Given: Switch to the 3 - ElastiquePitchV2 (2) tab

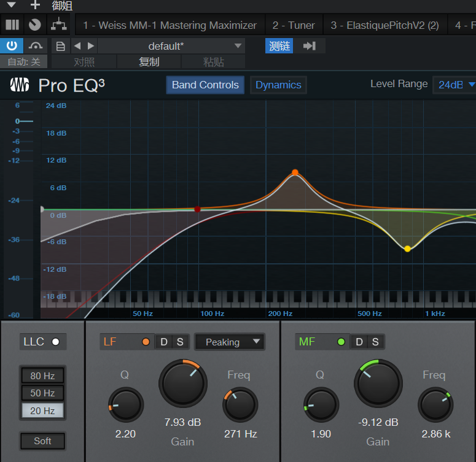Looking at the screenshot, I should coord(384,25).
